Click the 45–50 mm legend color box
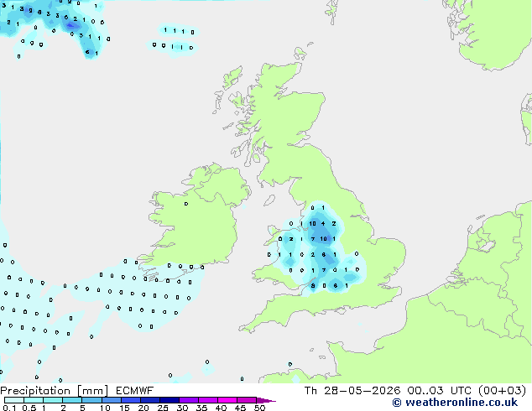The height and width of the screenshot is (411, 532). [247, 400]
